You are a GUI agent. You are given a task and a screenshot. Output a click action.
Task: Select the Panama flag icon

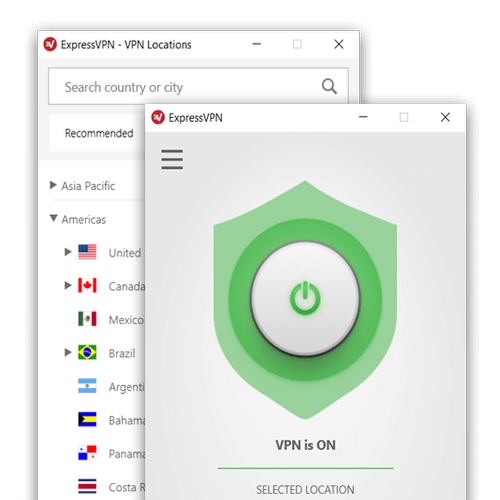(x=87, y=453)
